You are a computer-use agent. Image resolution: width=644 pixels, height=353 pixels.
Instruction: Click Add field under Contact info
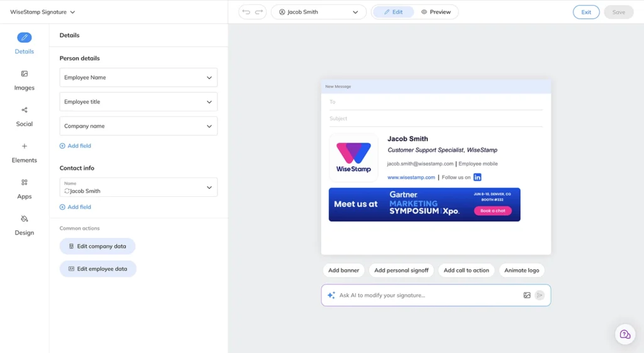coord(75,207)
